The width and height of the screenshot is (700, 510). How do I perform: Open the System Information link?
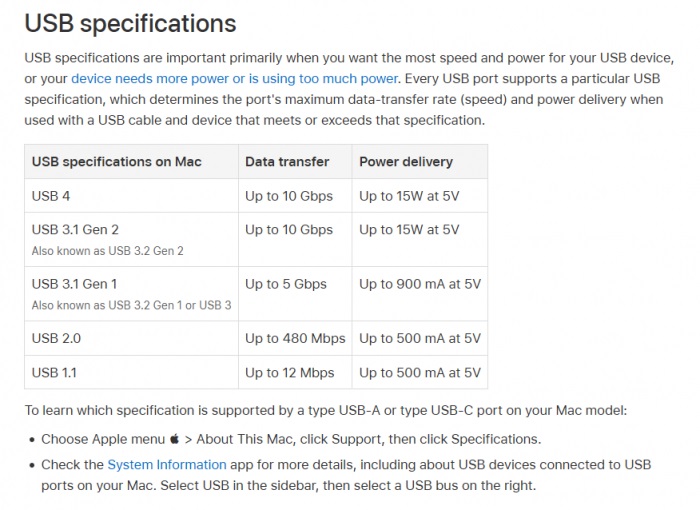coord(166,464)
